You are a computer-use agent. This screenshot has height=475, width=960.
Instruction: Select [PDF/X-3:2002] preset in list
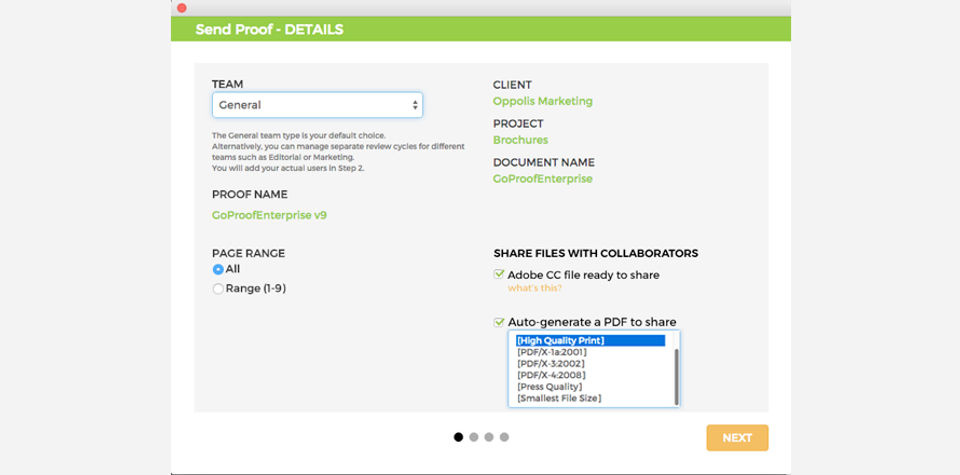click(550, 364)
